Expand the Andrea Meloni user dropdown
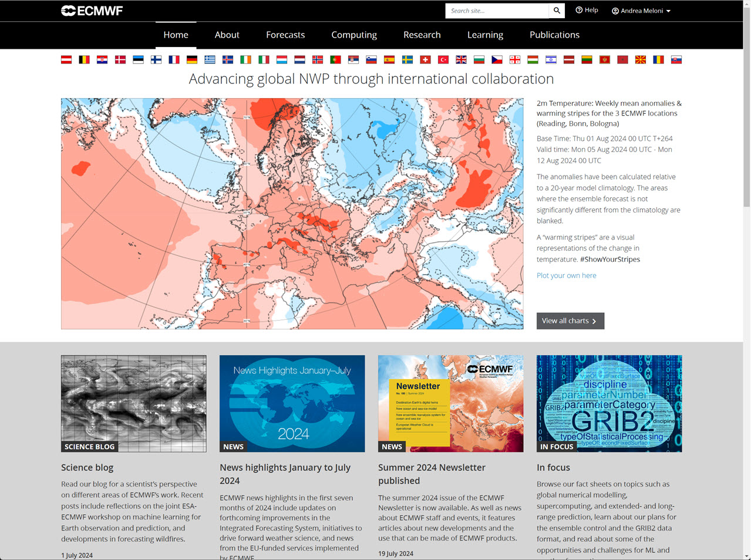The width and height of the screenshot is (751, 560). coord(641,11)
